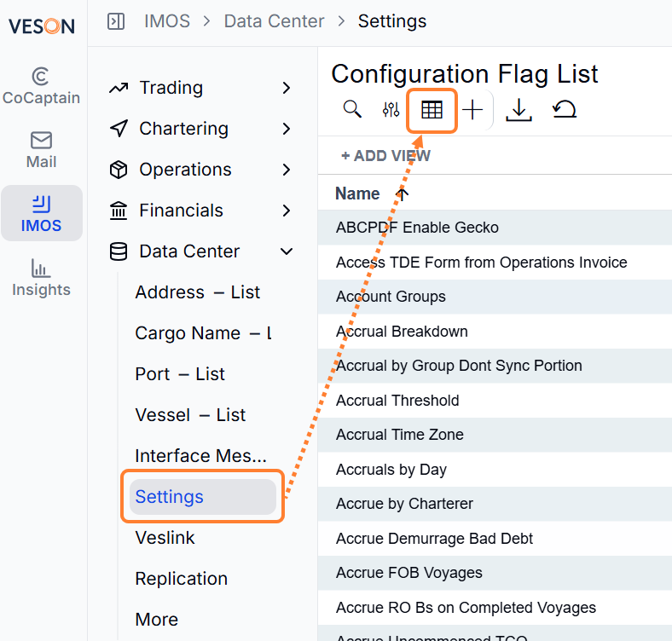This screenshot has width=672, height=641.
Task: Open Address – List
Action: [198, 292]
